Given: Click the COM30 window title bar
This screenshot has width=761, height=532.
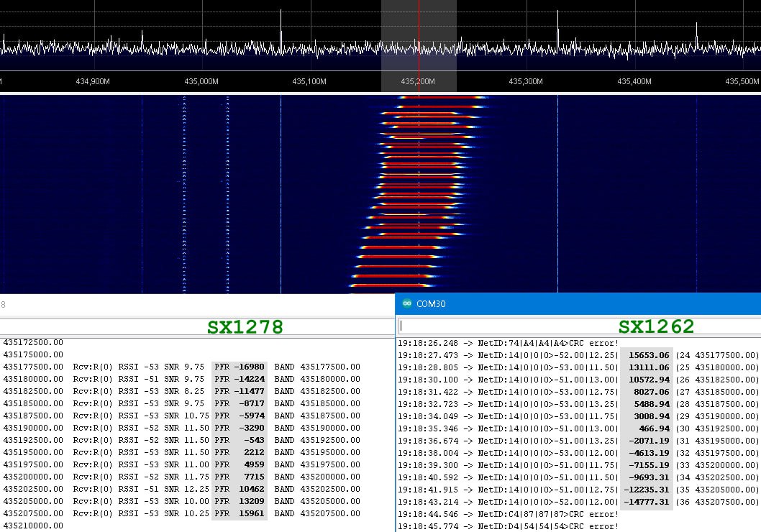Looking at the screenshot, I should [575, 304].
